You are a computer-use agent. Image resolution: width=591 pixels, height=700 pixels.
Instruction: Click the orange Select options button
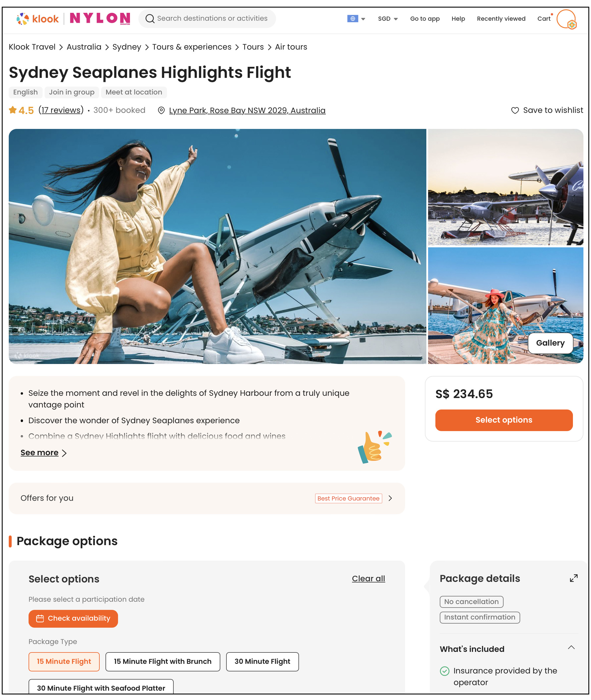tap(504, 420)
